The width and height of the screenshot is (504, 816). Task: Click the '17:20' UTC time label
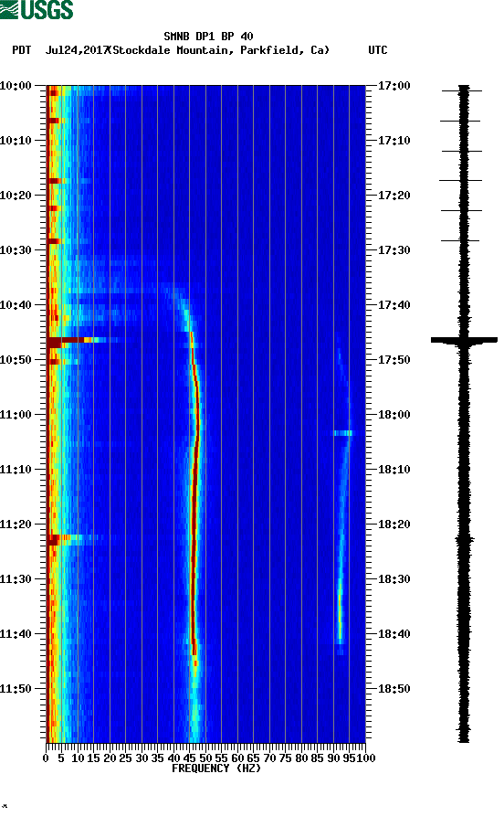(x=394, y=196)
